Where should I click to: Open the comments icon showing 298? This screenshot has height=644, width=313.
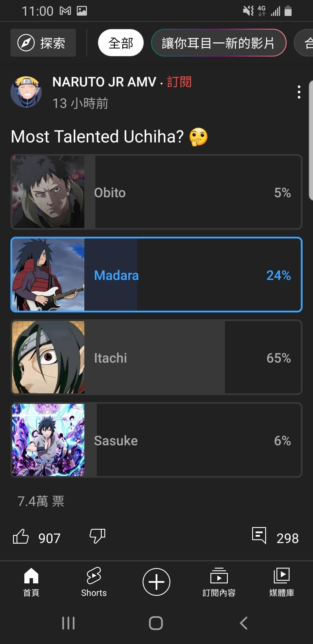(259, 536)
